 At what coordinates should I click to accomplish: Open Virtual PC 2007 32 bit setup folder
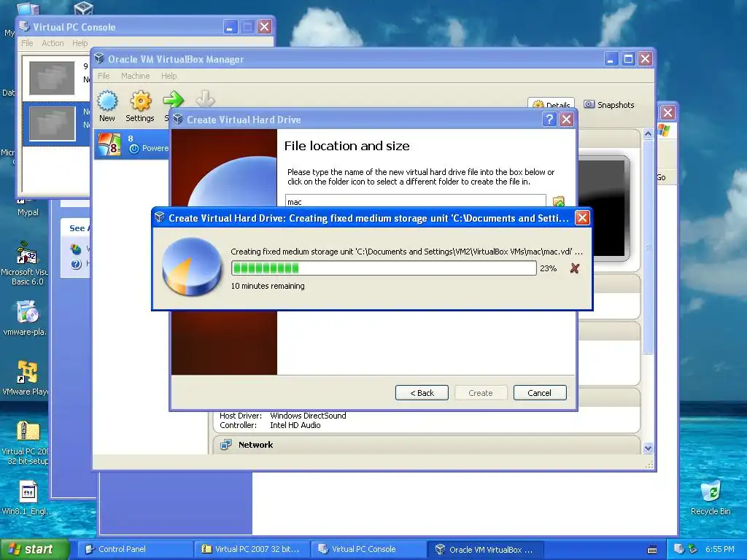point(27,443)
